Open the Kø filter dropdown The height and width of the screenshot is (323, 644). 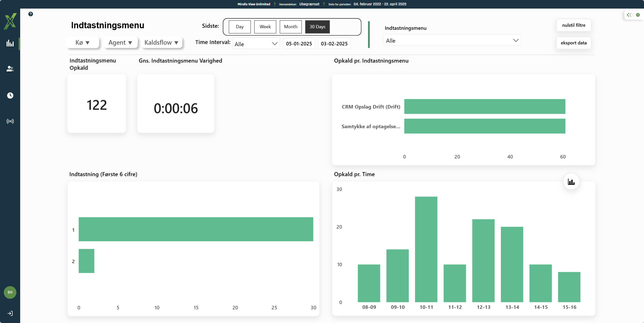pos(83,43)
